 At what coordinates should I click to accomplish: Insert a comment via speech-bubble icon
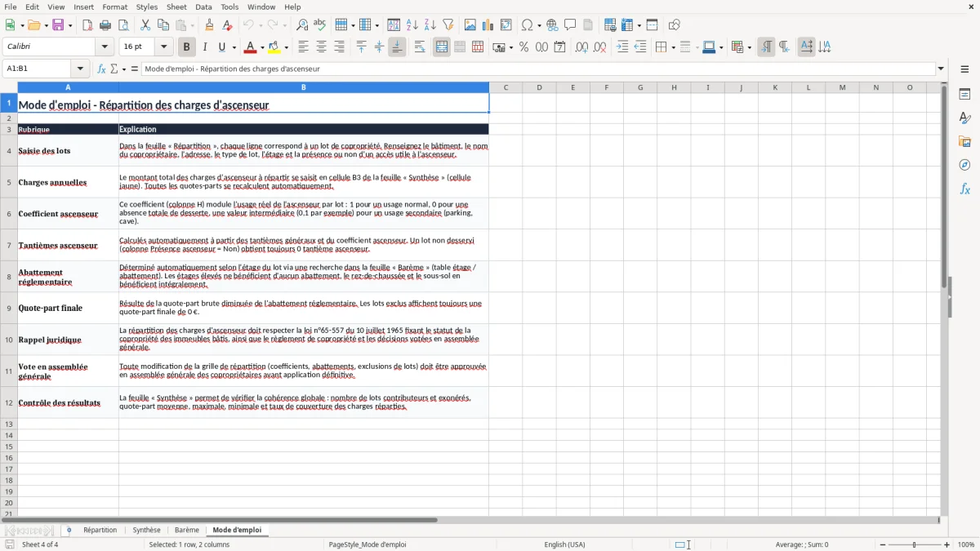pos(570,25)
